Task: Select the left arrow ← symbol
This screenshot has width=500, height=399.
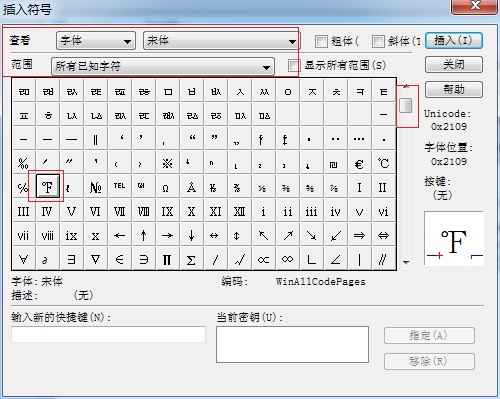Action: 119,235
